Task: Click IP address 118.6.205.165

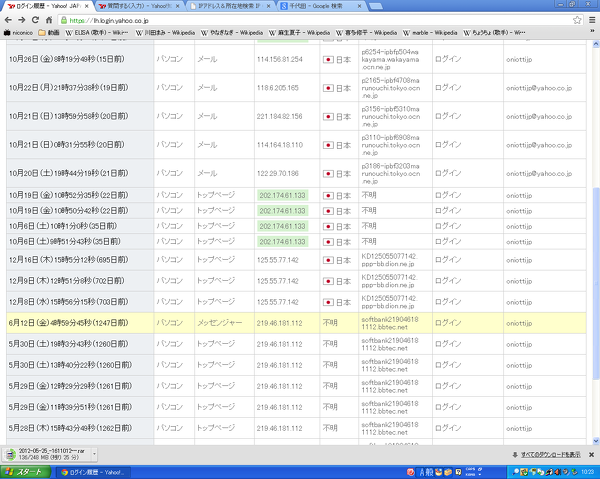Action: [x=278, y=88]
